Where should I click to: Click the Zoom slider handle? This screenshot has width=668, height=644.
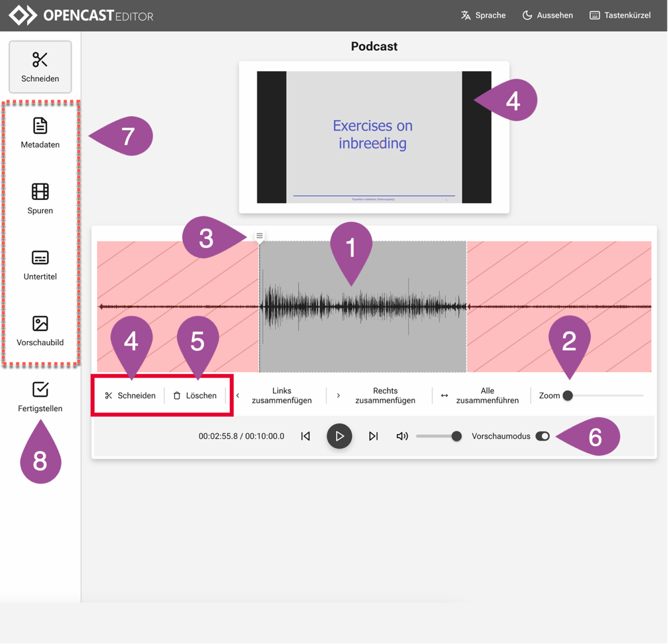568,396
